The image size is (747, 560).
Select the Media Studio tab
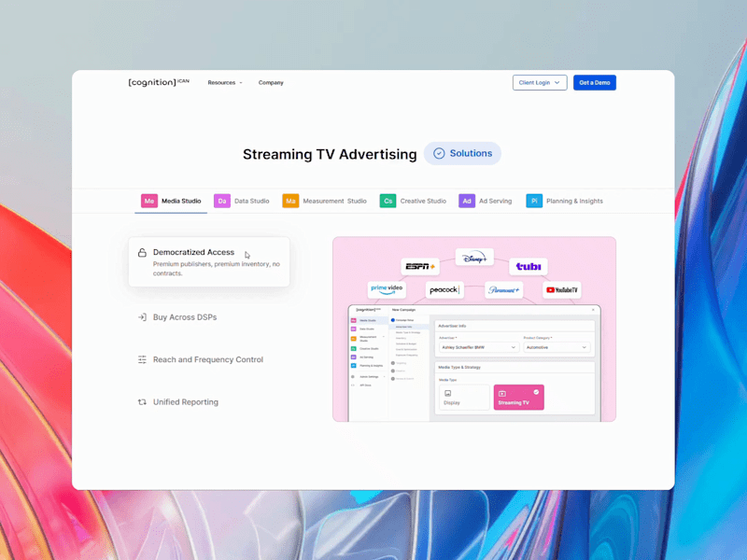171,201
